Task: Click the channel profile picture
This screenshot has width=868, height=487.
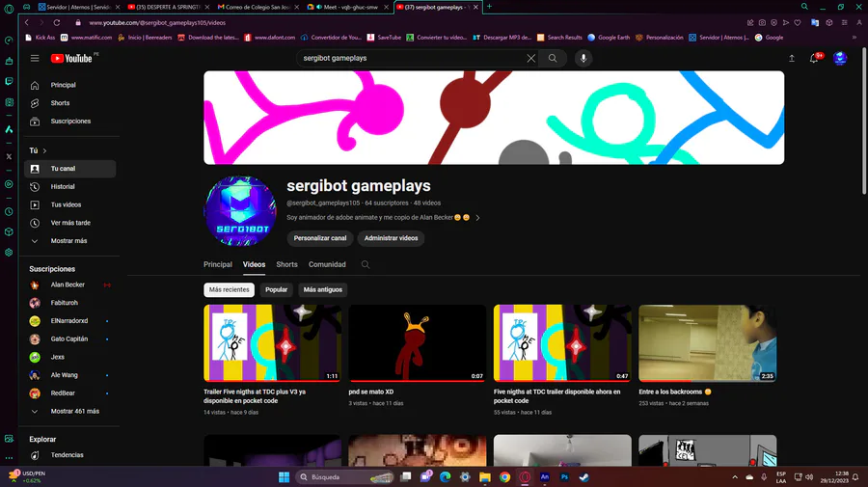Action: [240, 211]
